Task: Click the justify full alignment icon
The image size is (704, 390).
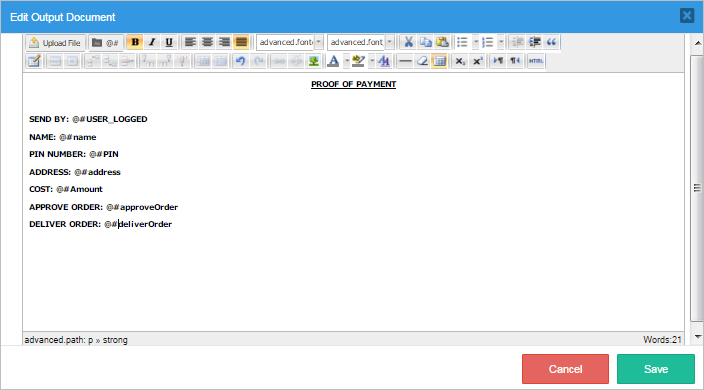Action: pyautogui.click(x=242, y=42)
